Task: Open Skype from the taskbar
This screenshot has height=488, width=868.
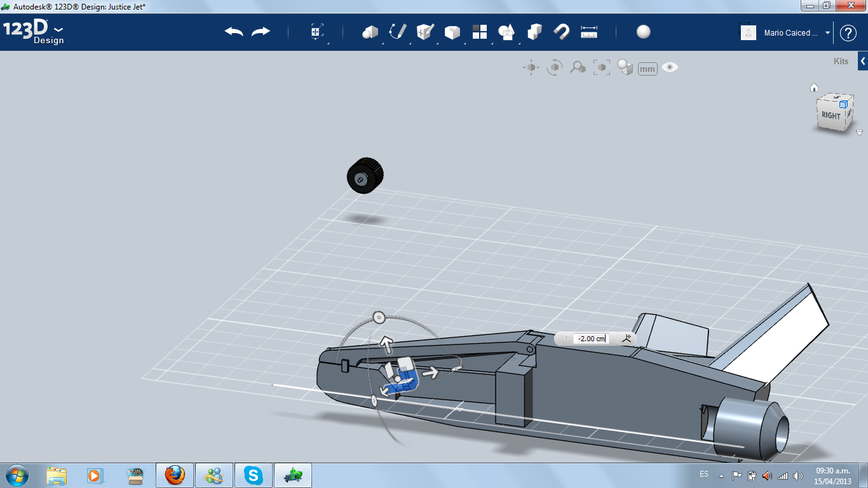Action: (x=254, y=475)
